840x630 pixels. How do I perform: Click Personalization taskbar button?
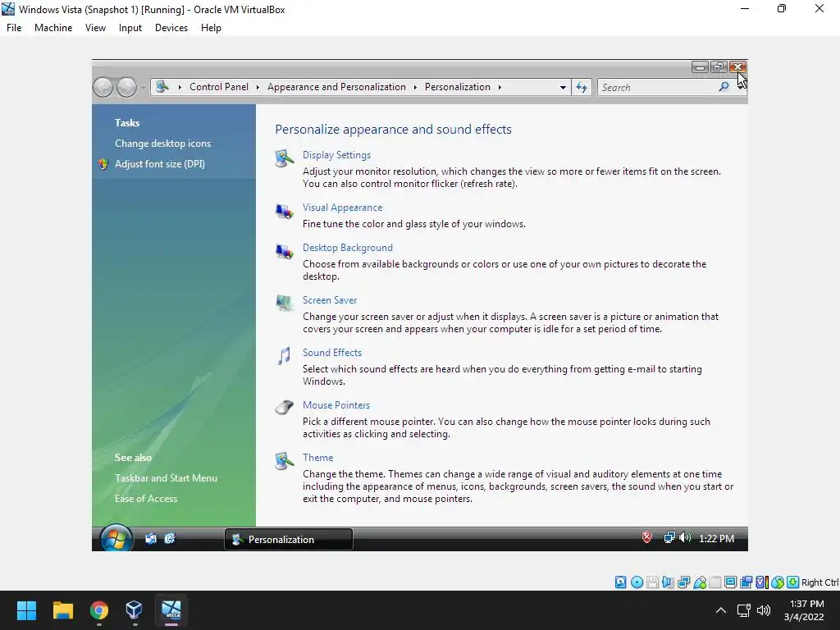point(289,539)
